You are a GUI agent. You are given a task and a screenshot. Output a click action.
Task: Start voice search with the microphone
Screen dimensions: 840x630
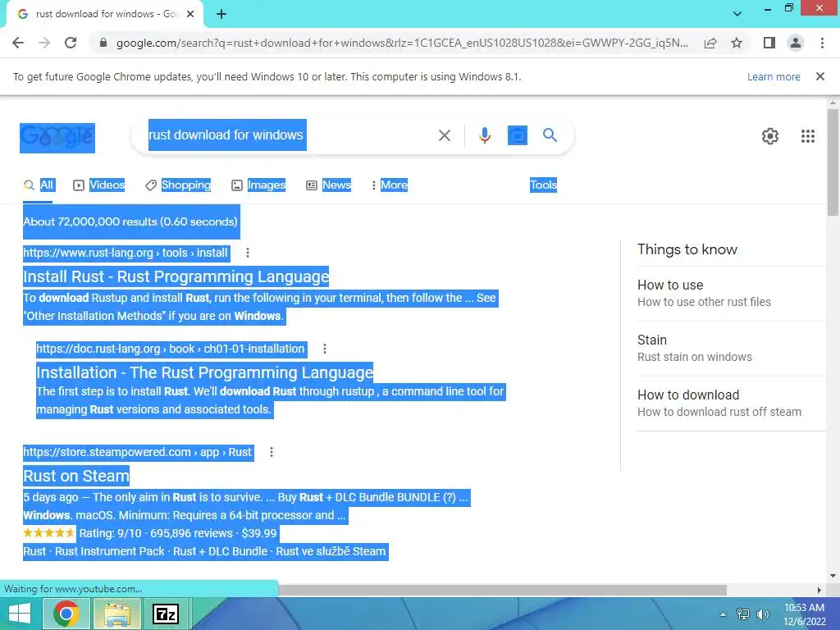click(x=484, y=135)
